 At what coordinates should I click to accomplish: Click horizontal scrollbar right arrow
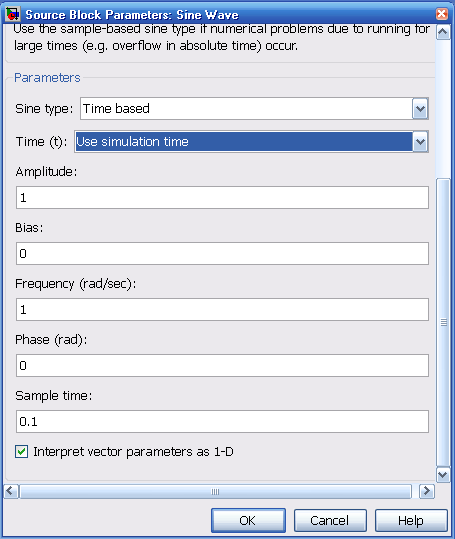tap(426, 491)
